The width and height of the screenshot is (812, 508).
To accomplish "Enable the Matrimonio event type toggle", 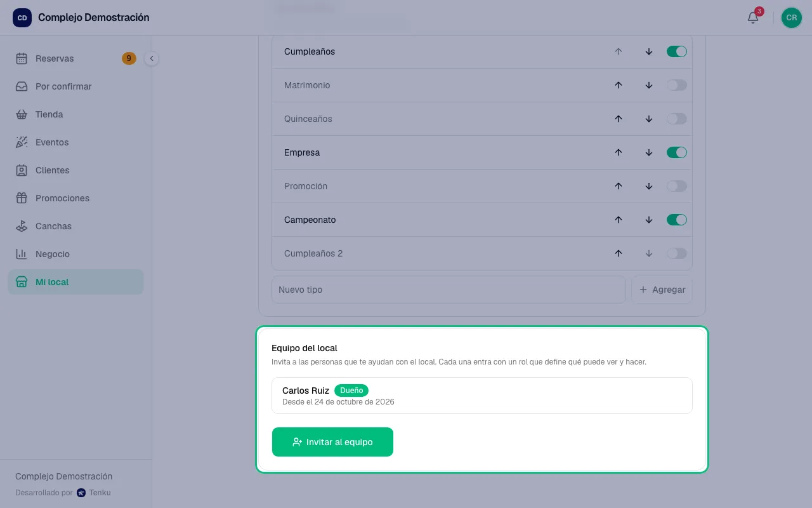I will pyautogui.click(x=677, y=85).
